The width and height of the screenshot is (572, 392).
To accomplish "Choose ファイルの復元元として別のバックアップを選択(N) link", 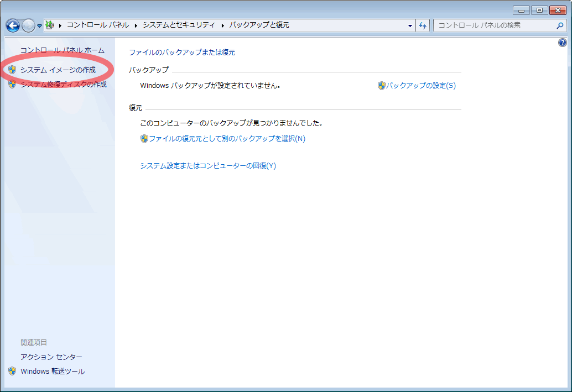I will coord(227,139).
